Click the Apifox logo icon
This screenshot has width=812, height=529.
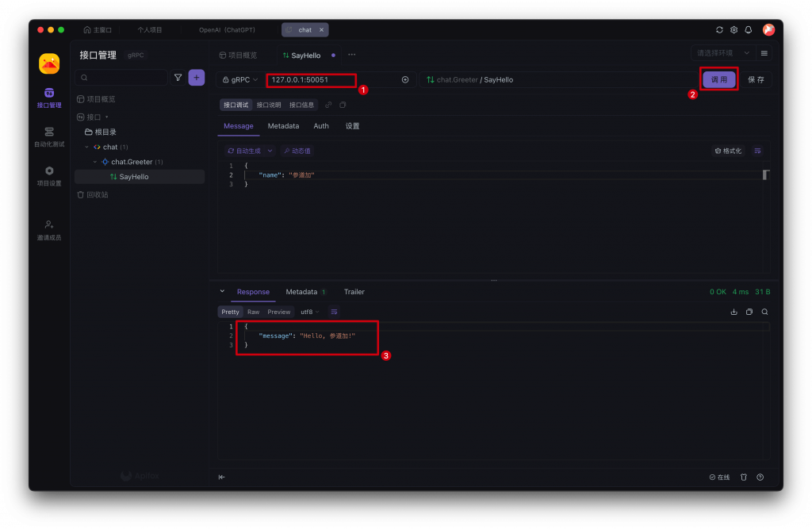point(49,63)
